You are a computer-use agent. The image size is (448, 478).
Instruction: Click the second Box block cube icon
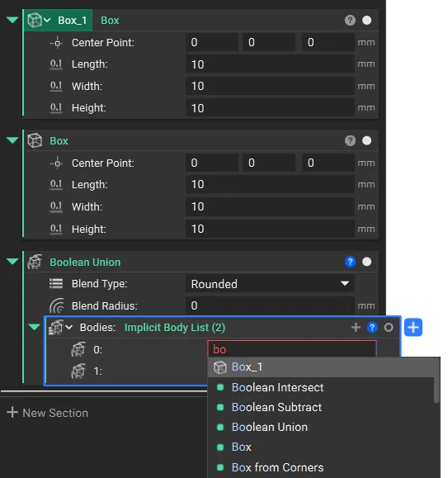pos(35,140)
